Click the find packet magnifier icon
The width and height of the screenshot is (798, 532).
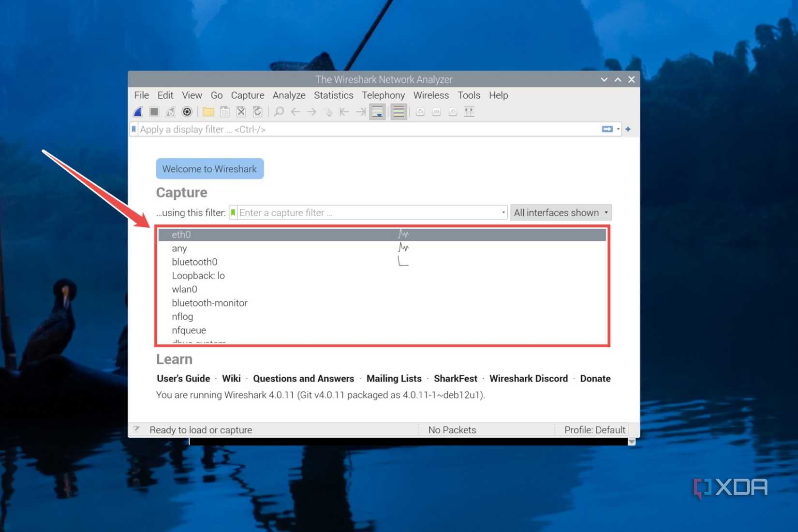[279, 112]
